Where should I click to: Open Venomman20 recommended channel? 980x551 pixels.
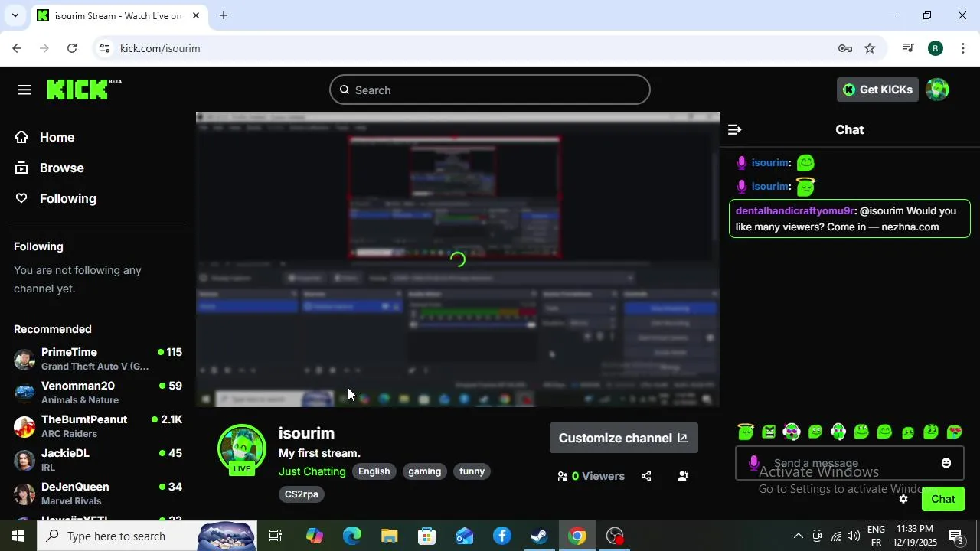click(98, 393)
